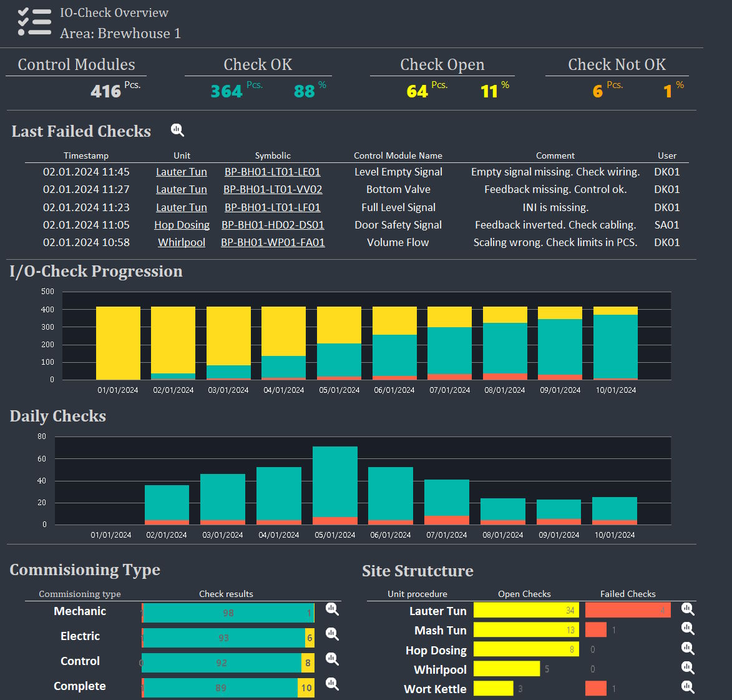This screenshot has height=700, width=732.
Task: Click the Mechanic check results bar
Action: click(228, 613)
